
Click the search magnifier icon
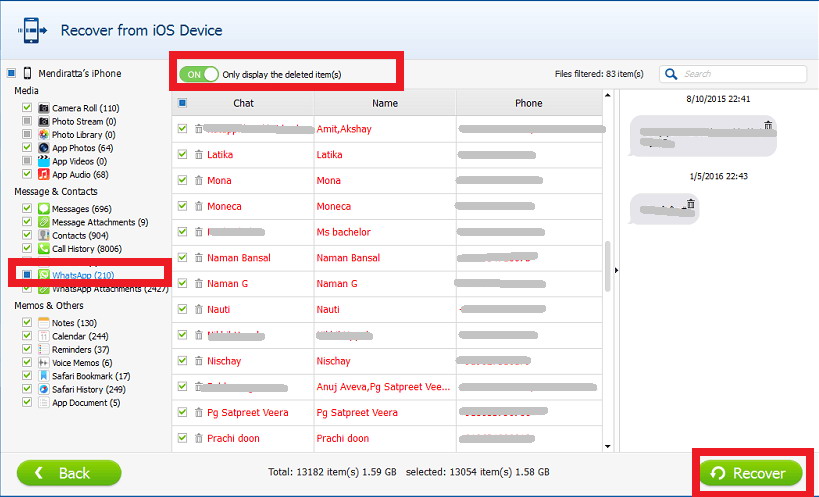670,74
